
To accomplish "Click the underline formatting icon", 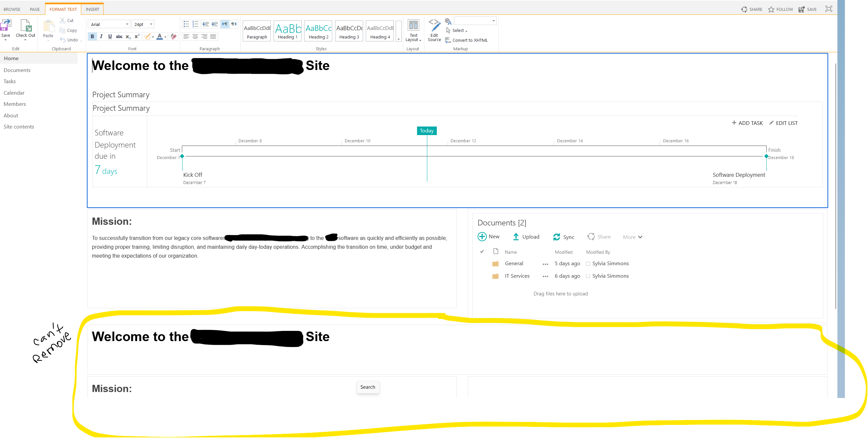I will pos(110,36).
